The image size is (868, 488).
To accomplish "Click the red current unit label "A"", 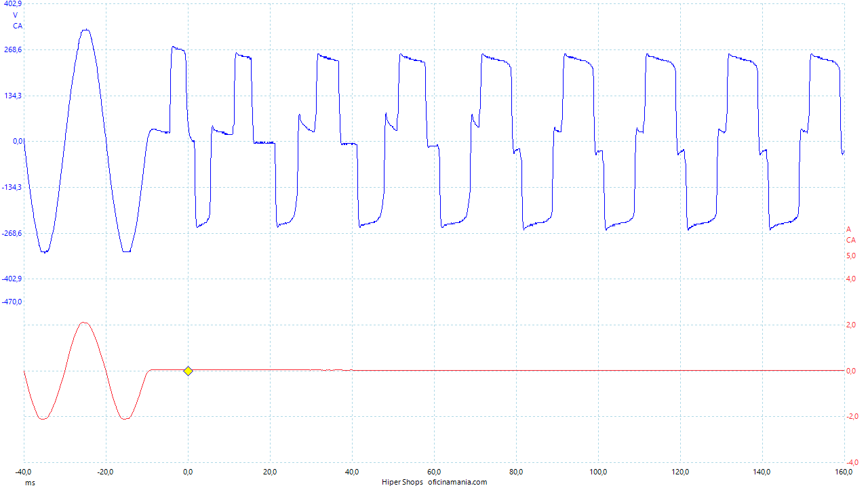I will 848,229.
